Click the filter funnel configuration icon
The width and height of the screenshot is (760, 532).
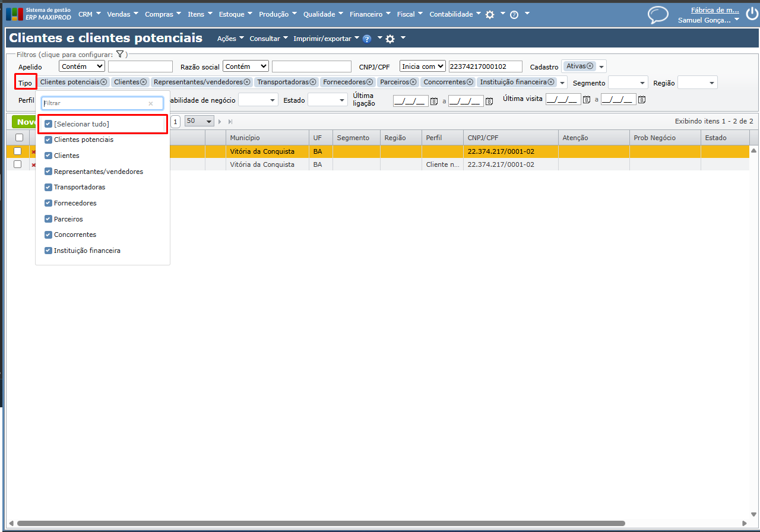tap(119, 54)
